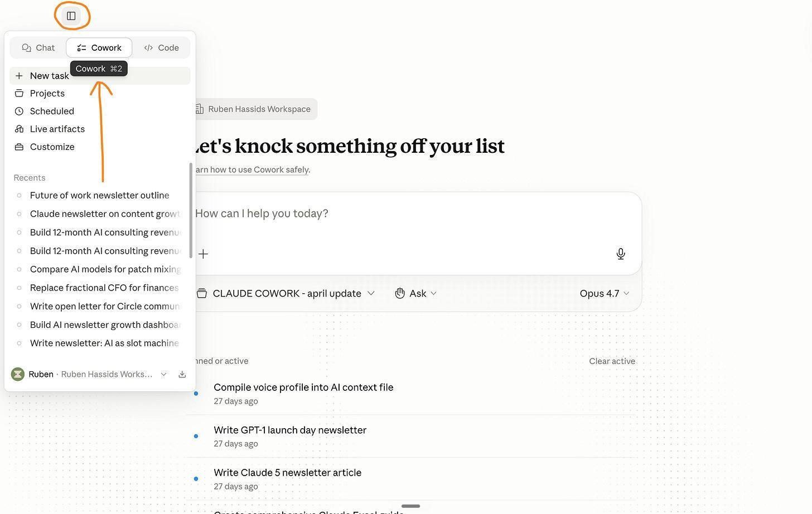Open the Opus 4.7 model selector
812x514 pixels.
[605, 293]
